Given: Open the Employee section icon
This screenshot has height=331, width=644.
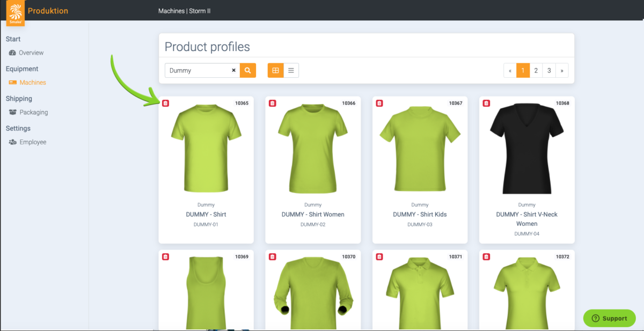Looking at the screenshot, I should (13, 142).
